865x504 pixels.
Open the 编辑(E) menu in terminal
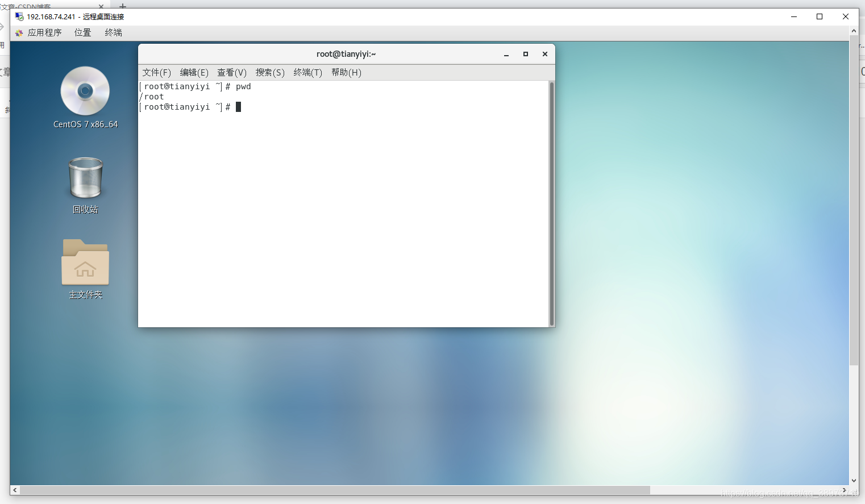pos(194,72)
